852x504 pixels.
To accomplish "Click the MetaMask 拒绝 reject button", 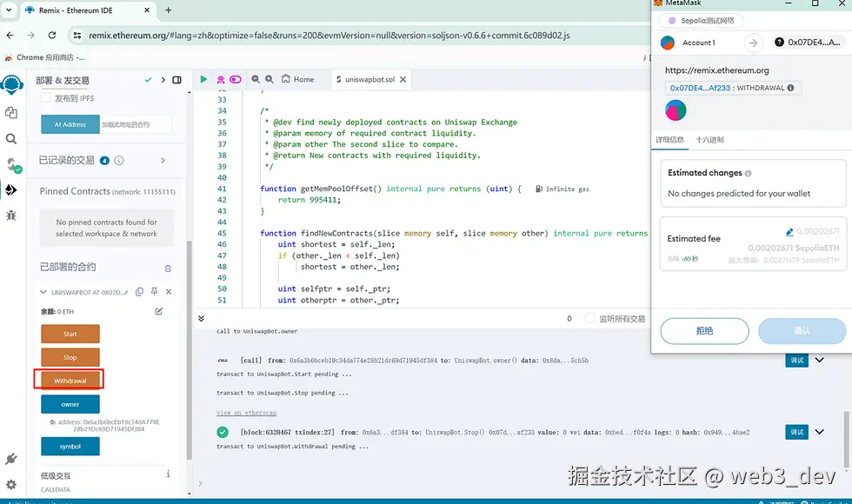I will [704, 331].
